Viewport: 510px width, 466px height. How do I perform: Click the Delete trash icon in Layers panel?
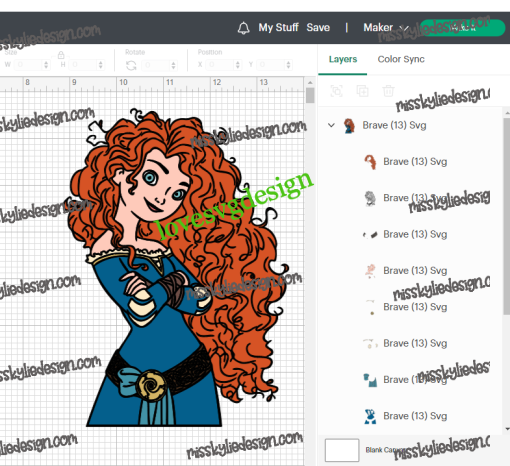coord(388,91)
